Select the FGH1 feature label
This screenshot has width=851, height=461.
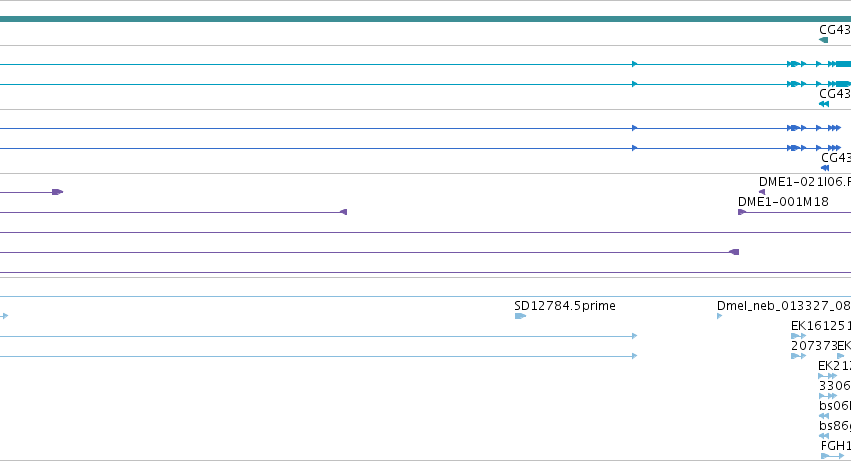(x=836, y=446)
